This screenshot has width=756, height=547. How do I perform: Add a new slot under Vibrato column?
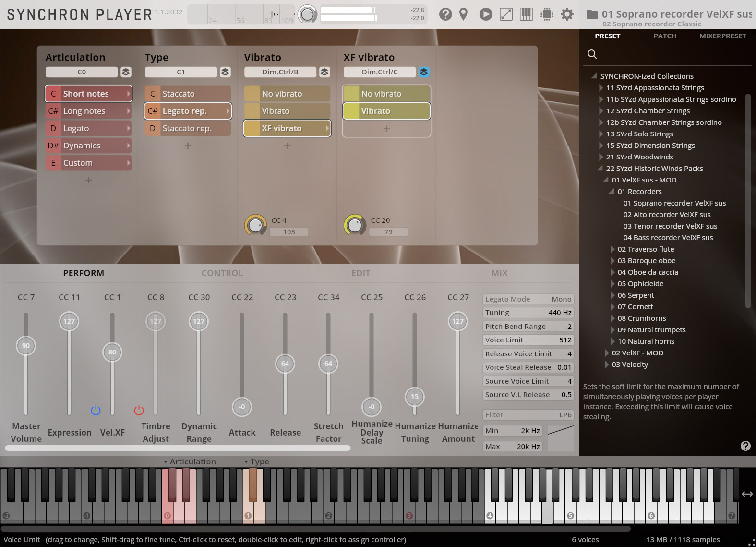tap(287, 146)
